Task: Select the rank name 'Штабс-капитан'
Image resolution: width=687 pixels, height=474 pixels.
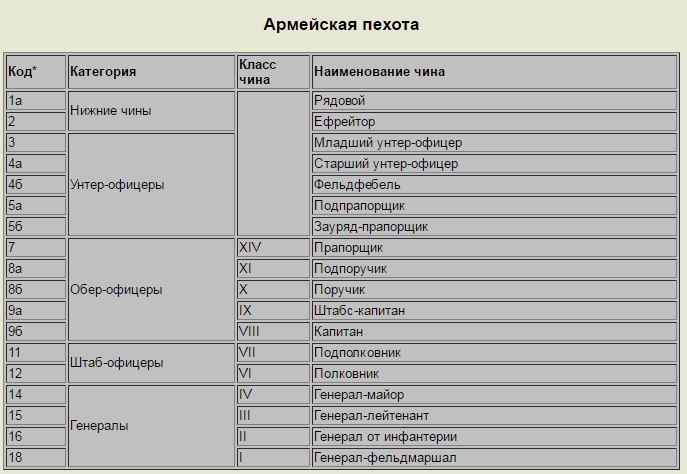Action: pos(494,311)
